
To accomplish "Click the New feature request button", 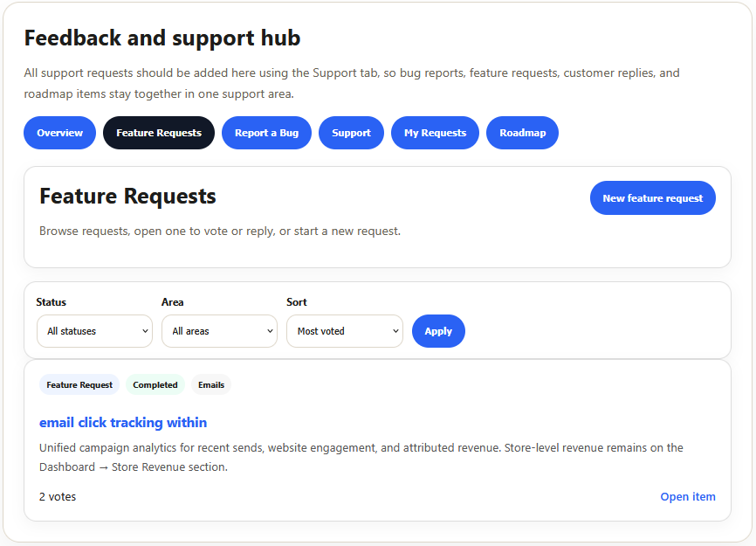I will pyautogui.click(x=653, y=197).
